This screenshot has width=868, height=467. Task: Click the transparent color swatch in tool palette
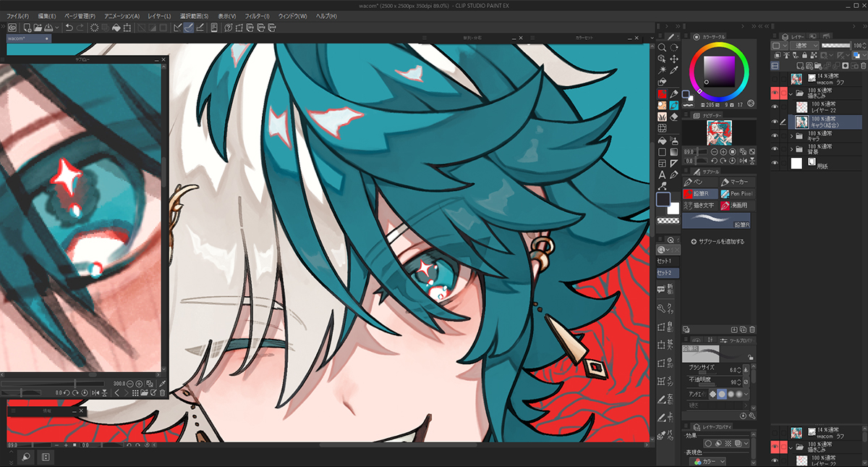click(x=668, y=219)
